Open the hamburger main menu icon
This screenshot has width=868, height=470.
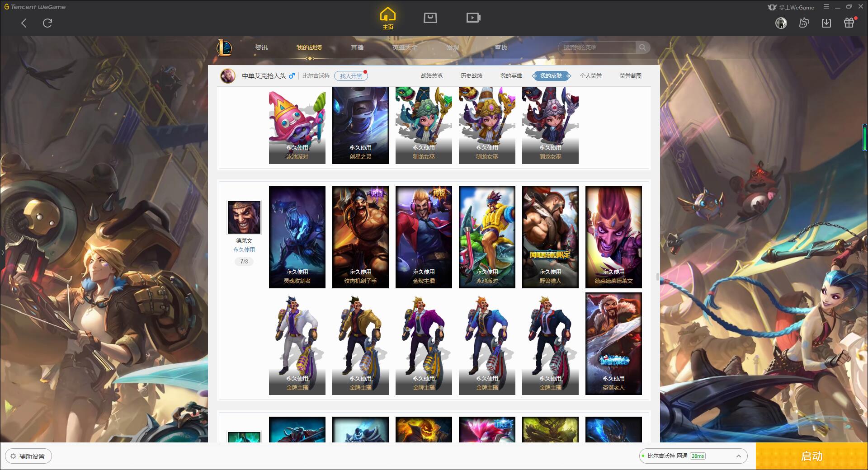pyautogui.click(x=826, y=7)
